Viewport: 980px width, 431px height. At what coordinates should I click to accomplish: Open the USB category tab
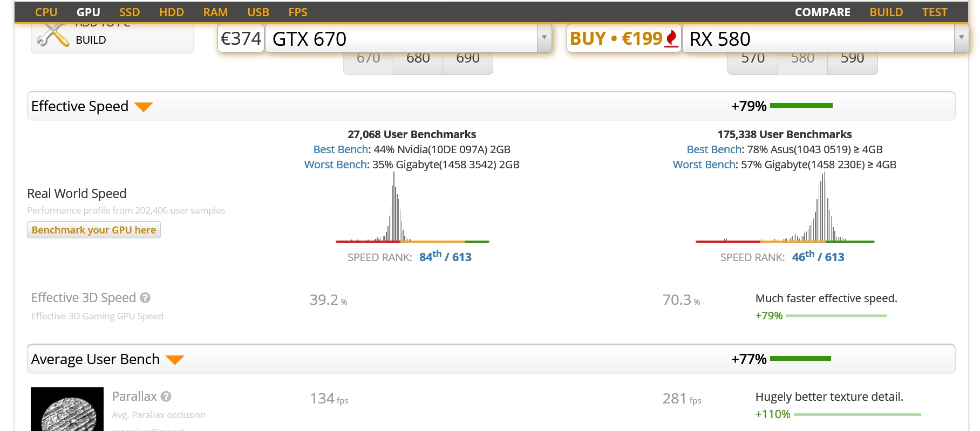258,12
